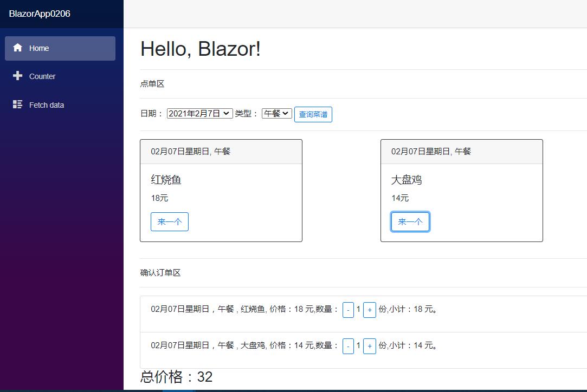Decrease 大盘鸡 quantity with minus button

(349, 345)
